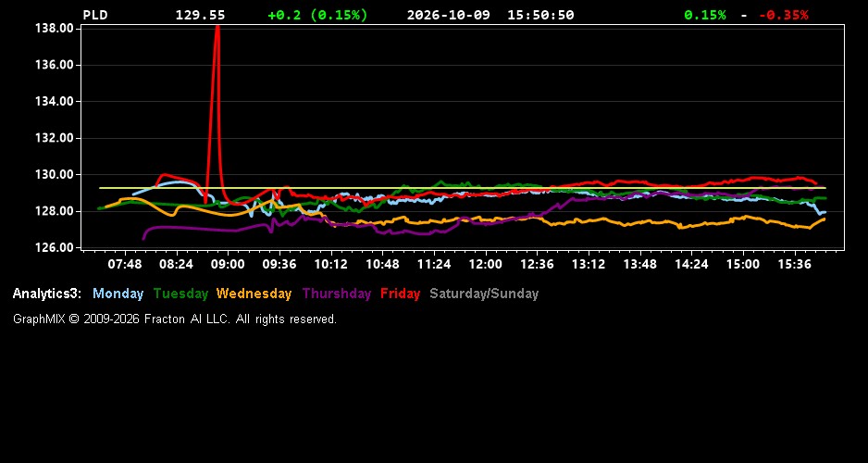Select the 129.55 current price value
Screen dimensions: 868x463
201,16
